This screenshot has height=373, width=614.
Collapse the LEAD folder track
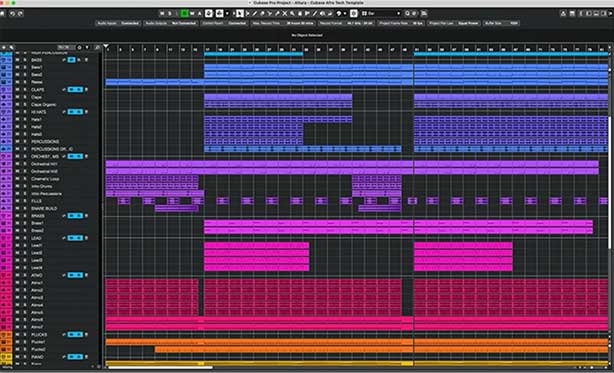(x=4, y=238)
